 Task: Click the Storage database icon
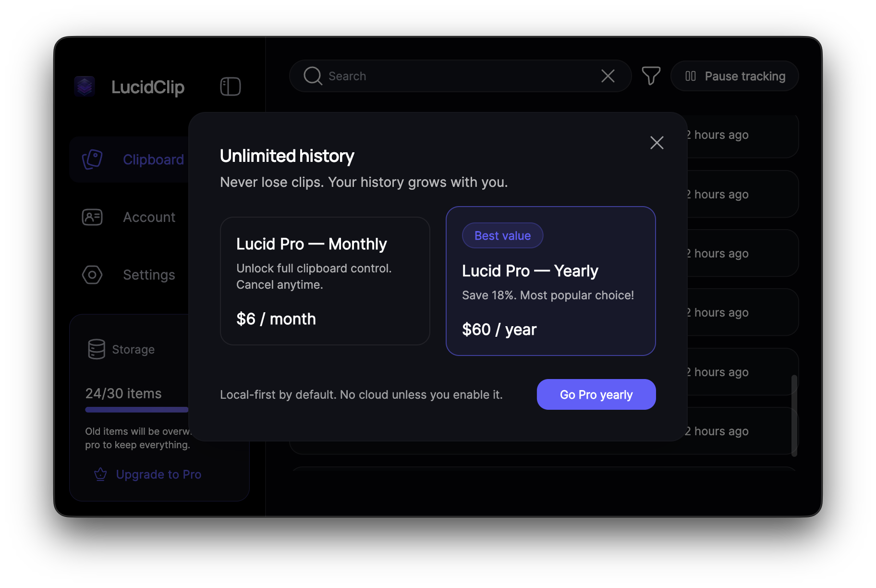[x=96, y=349]
